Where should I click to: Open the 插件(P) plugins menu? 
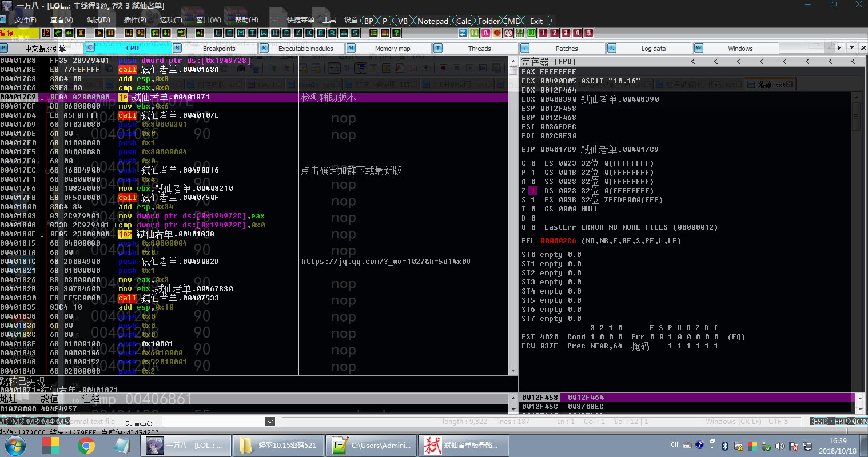[x=135, y=20]
